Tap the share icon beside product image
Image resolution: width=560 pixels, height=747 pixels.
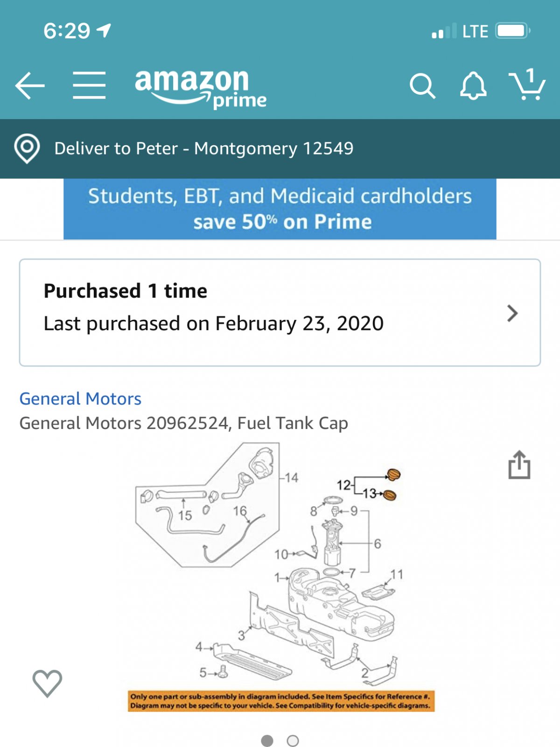point(519,465)
